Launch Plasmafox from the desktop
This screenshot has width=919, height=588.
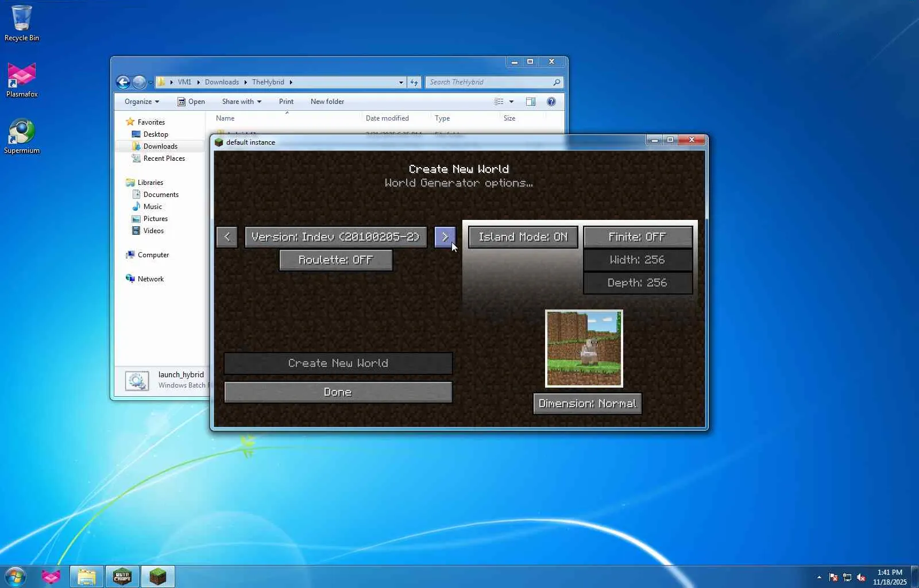tap(22, 80)
